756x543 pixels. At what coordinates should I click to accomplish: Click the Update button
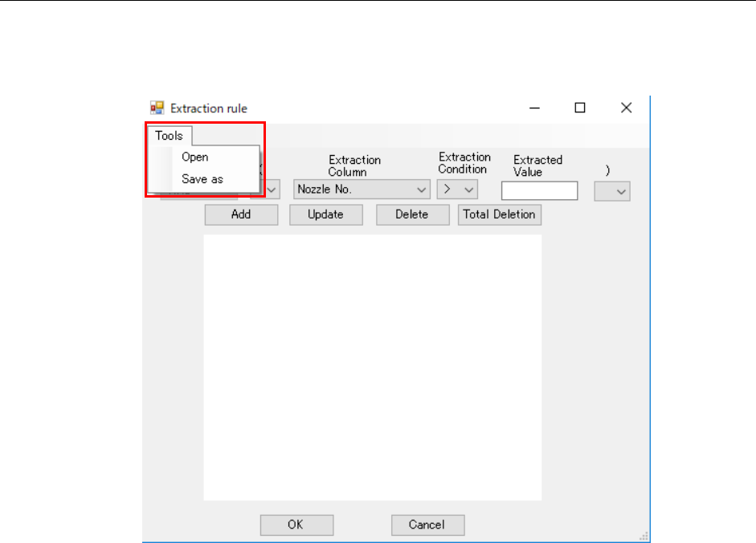click(326, 214)
